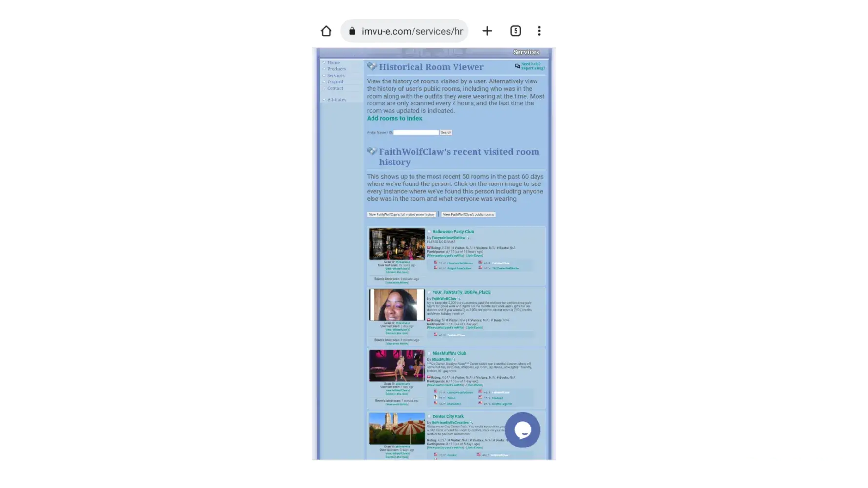View room's history under MissMuffins Club
Viewport: 868px width, 488px height.
coord(397,404)
